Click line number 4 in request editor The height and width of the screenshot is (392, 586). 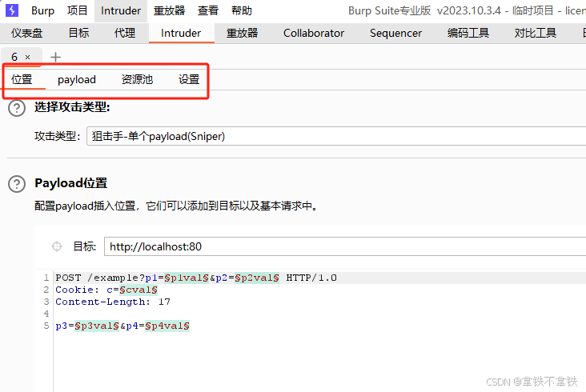(46, 314)
